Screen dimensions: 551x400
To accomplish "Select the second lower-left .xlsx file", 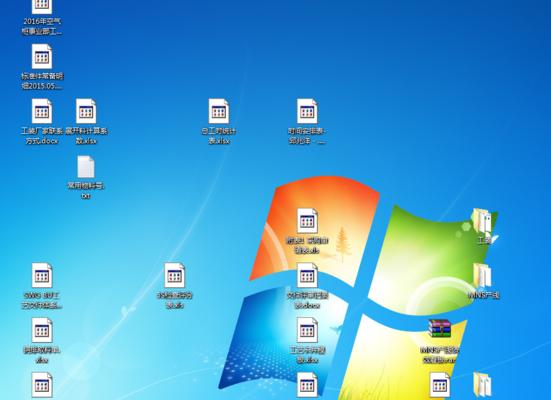I will (x=42, y=341).
